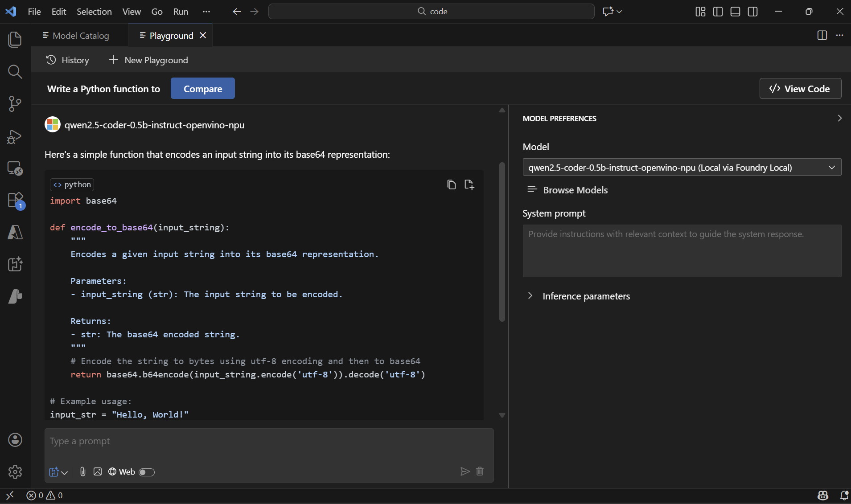
Task: Click the VS Code logo in the title bar
Action: tap(11, 12)
